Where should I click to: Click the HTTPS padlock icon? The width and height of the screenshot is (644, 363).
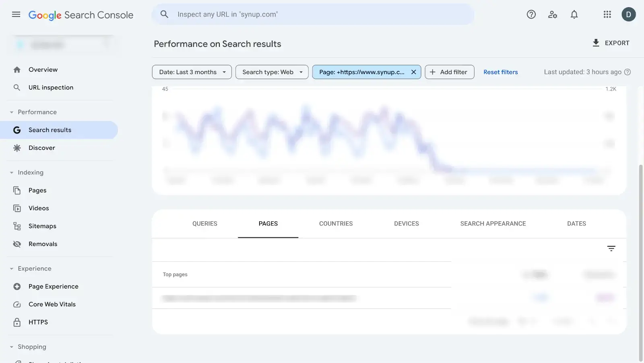point(17,322)
